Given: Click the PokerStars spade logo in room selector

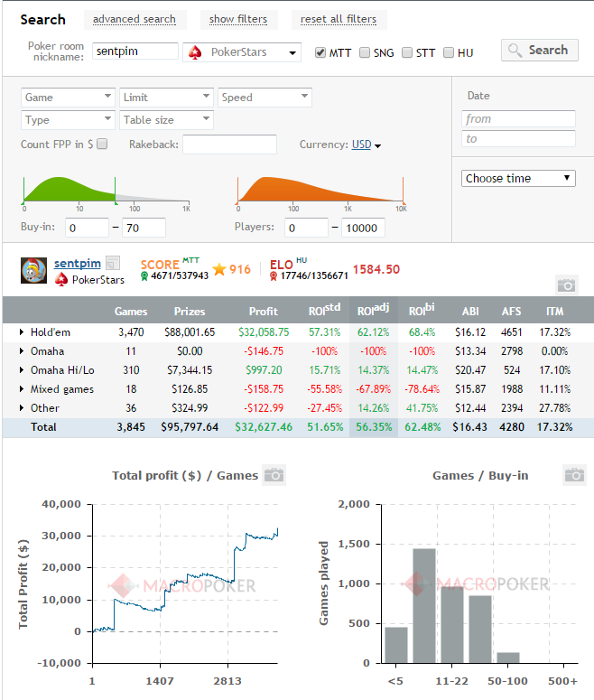Looking at the screenshot, I should (x=195, y=52).
